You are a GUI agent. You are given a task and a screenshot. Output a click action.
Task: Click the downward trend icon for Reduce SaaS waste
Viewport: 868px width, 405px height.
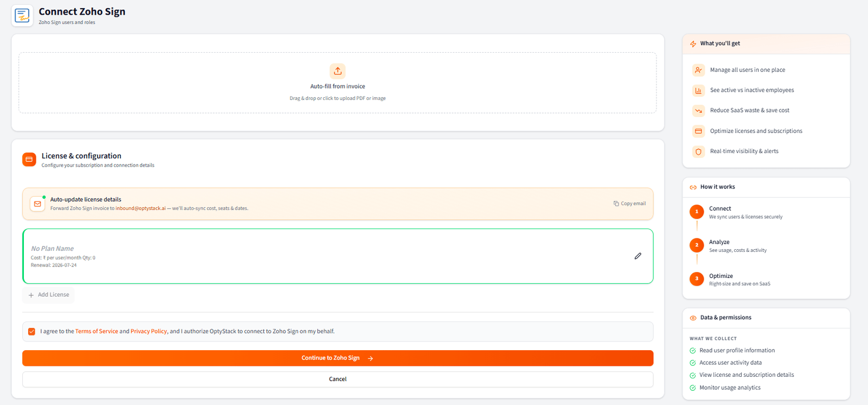point(698,111)
